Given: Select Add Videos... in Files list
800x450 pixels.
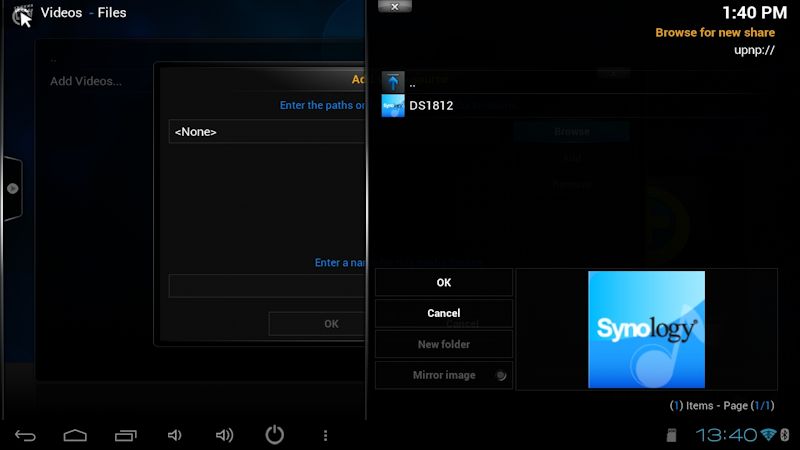Looking at the screenshot, I should (86, 81).
